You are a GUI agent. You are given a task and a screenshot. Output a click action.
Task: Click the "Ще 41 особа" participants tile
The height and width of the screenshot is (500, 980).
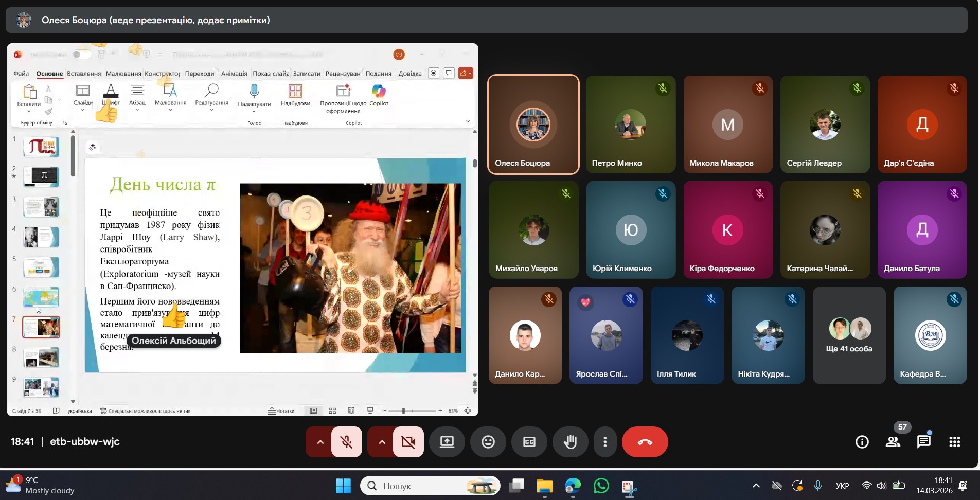point(849,335)
